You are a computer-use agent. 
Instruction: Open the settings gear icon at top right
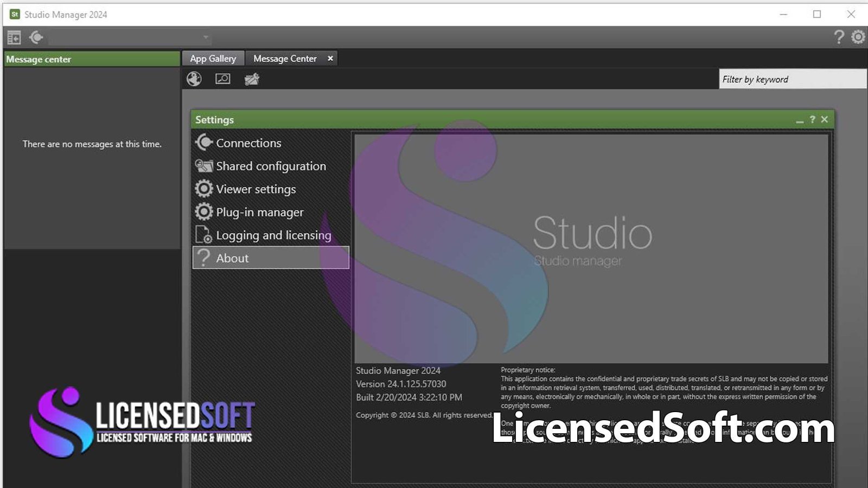[x=858, y=37]
